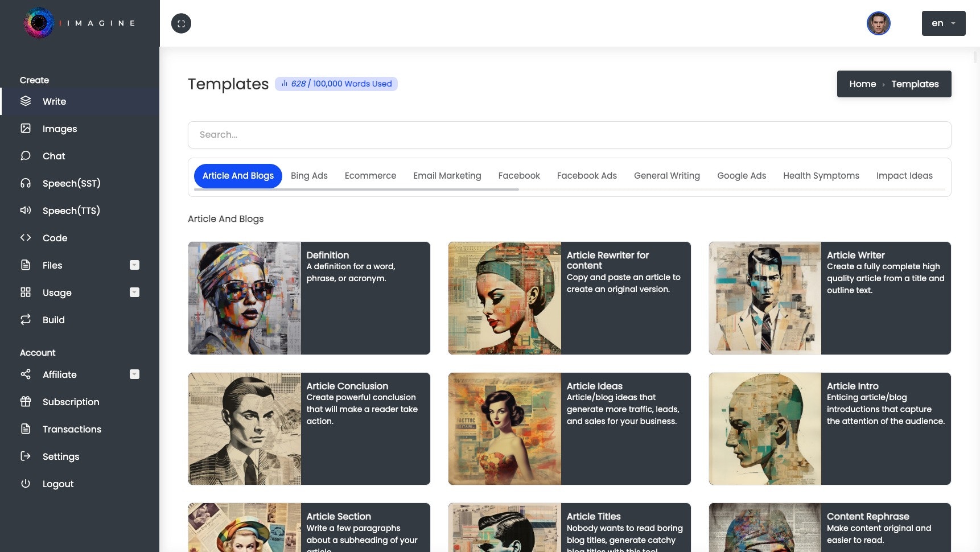Screen dimensions: 980x552
Task: Open the Content Rephrase template
Action: click(x=830, y=528)
